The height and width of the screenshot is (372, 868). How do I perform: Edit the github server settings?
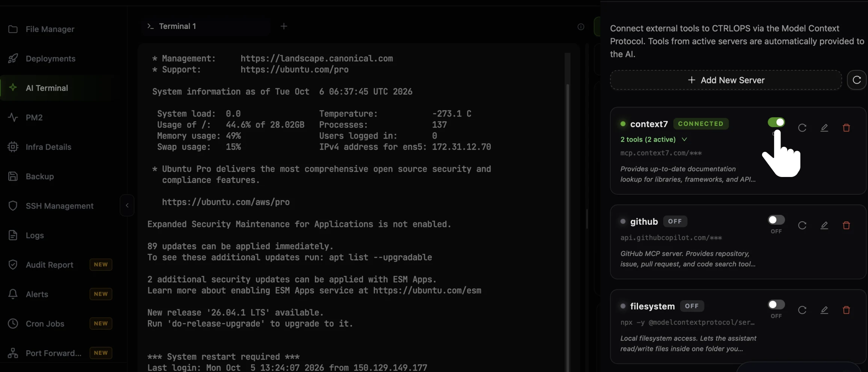click(824, 225)
